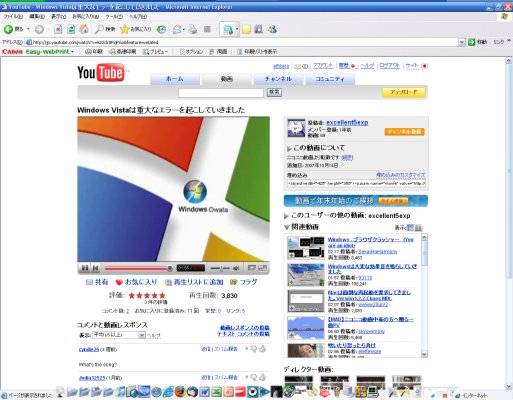The height and width of the screenshot is (400, 513).
Task: Open the Favorites (お気に入り) star button
Action: pyautogui.click(x=135, y=29)
